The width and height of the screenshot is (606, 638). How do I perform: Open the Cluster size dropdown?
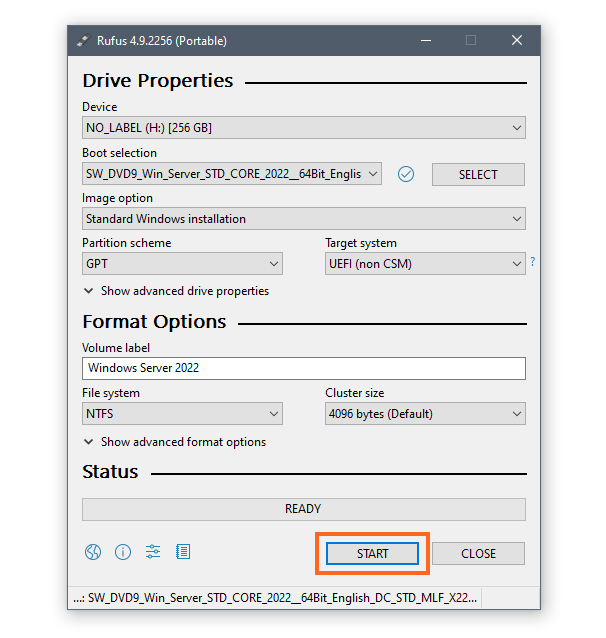425,414
